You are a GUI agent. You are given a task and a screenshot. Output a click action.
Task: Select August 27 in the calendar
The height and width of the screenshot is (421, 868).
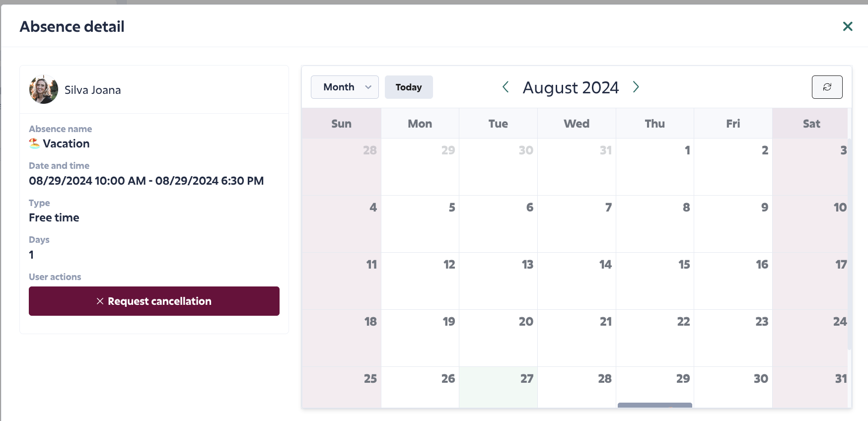point(498,387)
